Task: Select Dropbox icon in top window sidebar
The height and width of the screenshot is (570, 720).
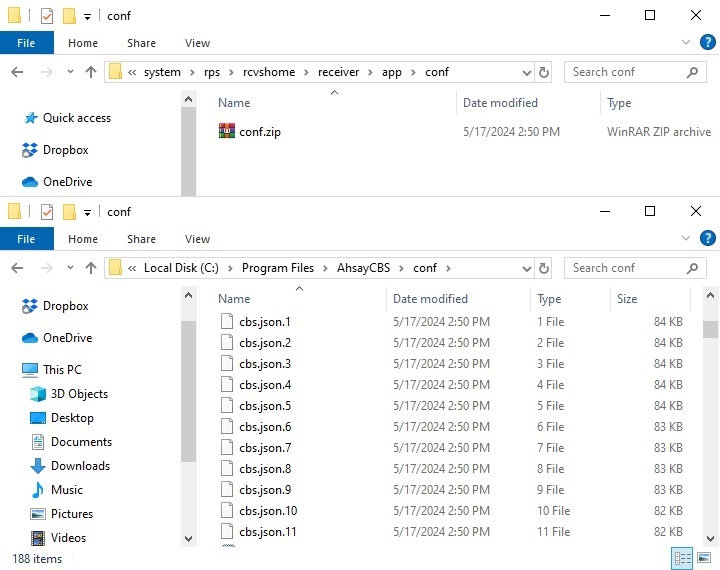Action: [30, 150]
